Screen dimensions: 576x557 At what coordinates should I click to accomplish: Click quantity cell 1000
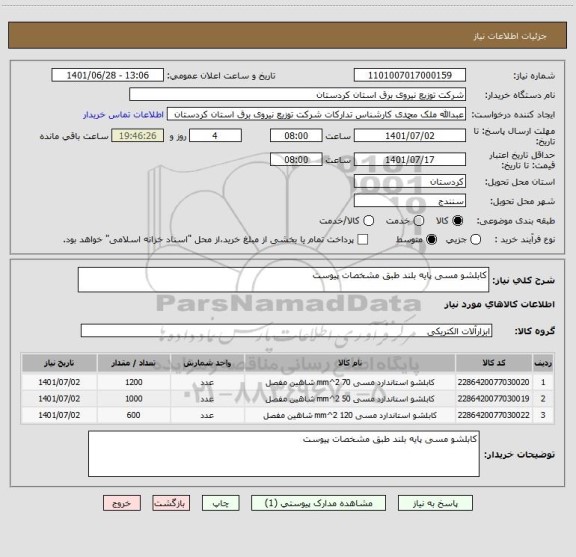point(133,399)
